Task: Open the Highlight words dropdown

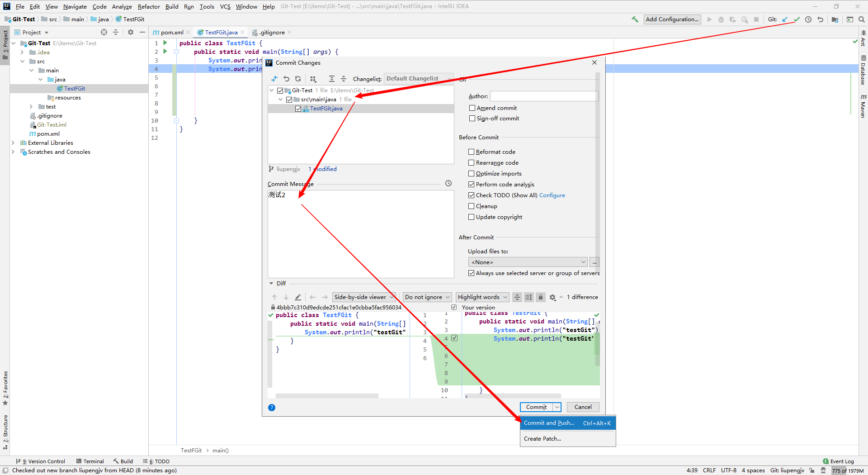Action: click(x=482, y=297)
